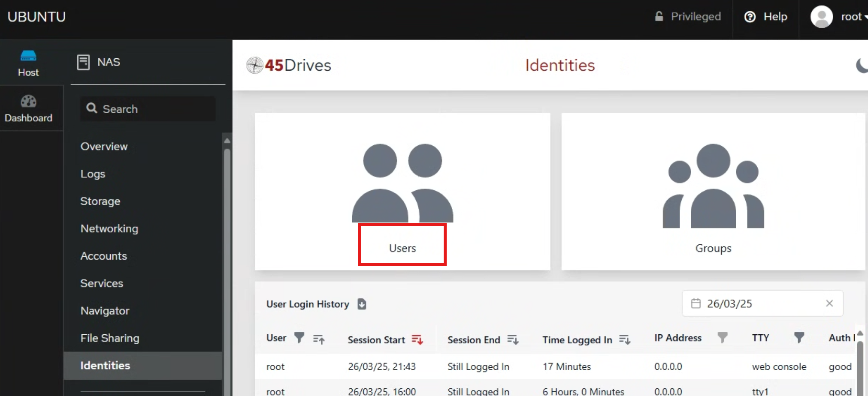Filter the User column

click(x=299, y=338)
